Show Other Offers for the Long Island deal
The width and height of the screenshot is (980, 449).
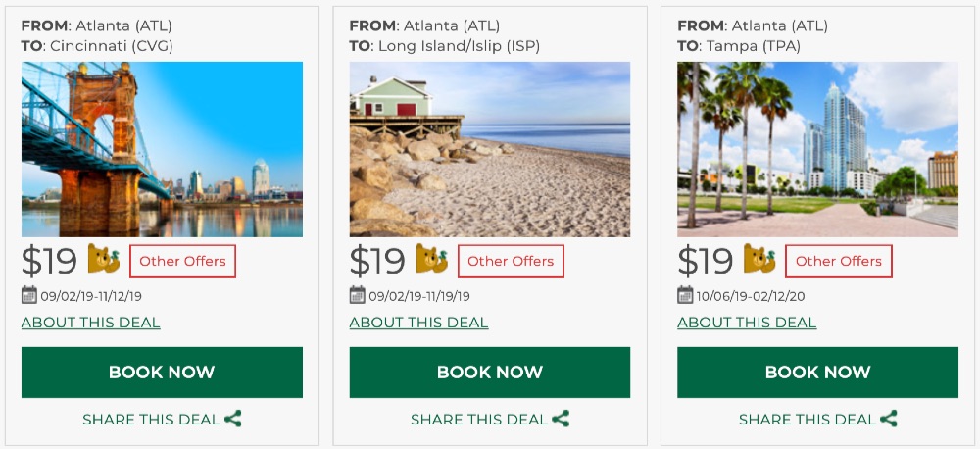coord(511,261)
